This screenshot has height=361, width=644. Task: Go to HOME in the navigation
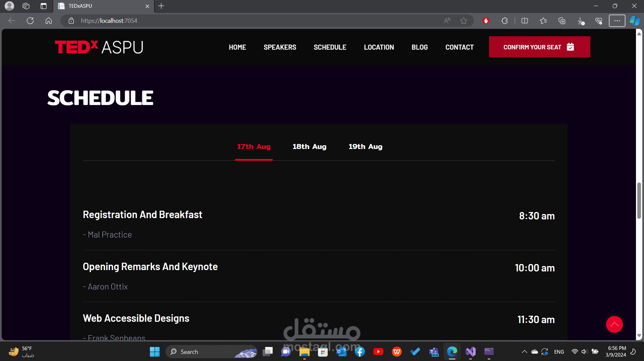coord(237,47)
